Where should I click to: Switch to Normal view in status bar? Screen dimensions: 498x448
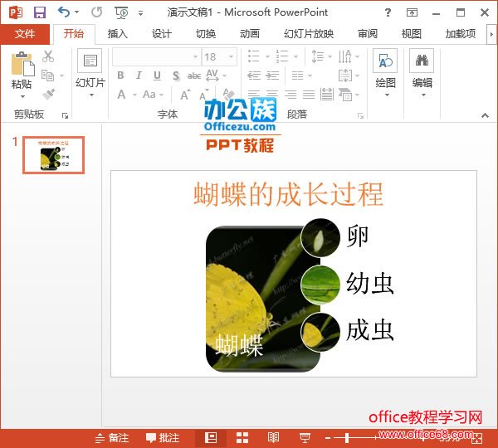click(x=211, y=438)
